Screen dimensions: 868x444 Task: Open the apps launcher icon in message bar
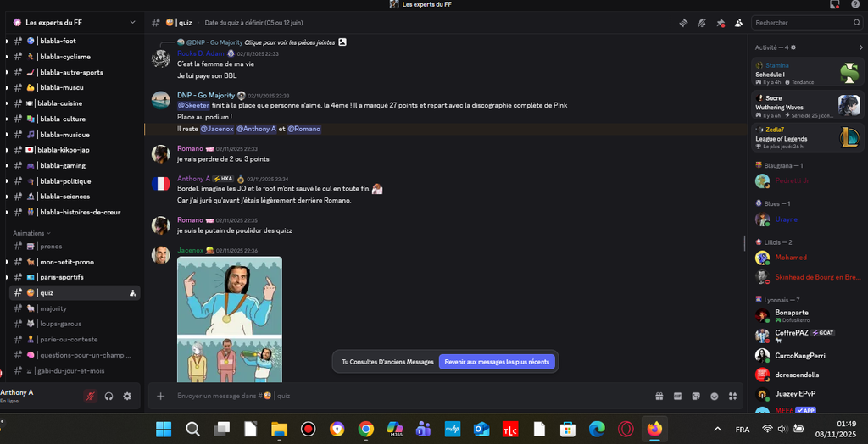tap(733, 396)
